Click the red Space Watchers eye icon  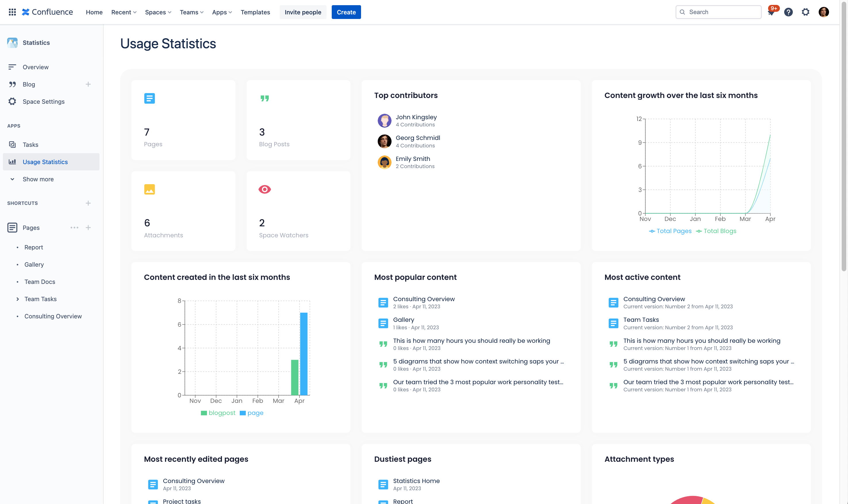point(265,189)
